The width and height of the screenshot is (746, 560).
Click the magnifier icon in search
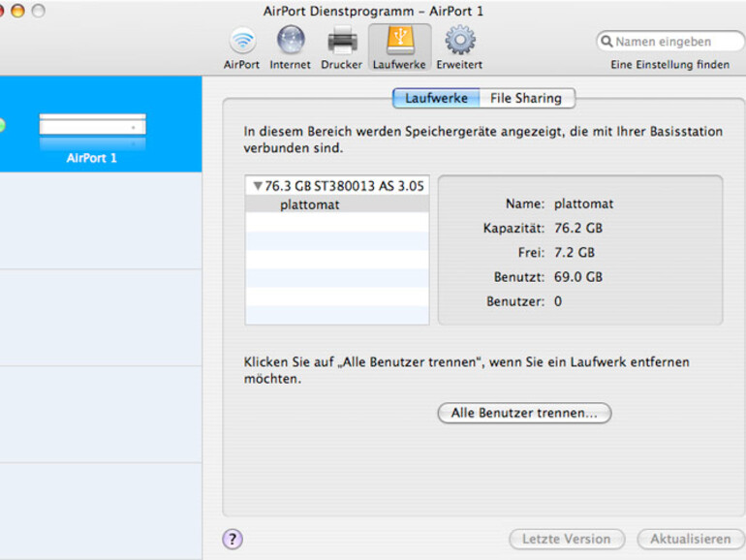pos(606,42)
